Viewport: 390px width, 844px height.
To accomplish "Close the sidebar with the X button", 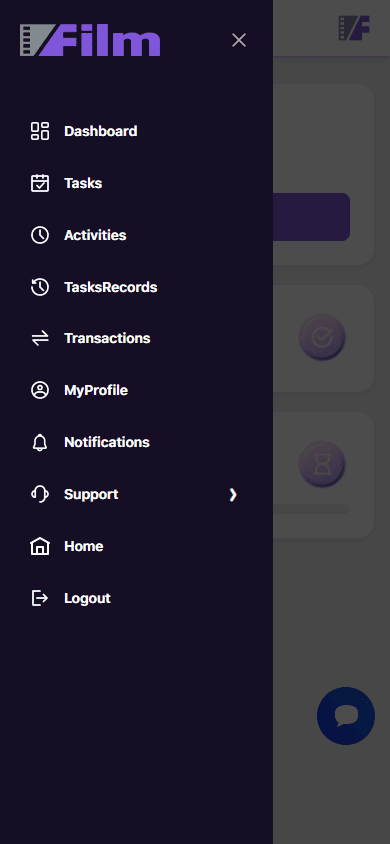I will (239, 40).
